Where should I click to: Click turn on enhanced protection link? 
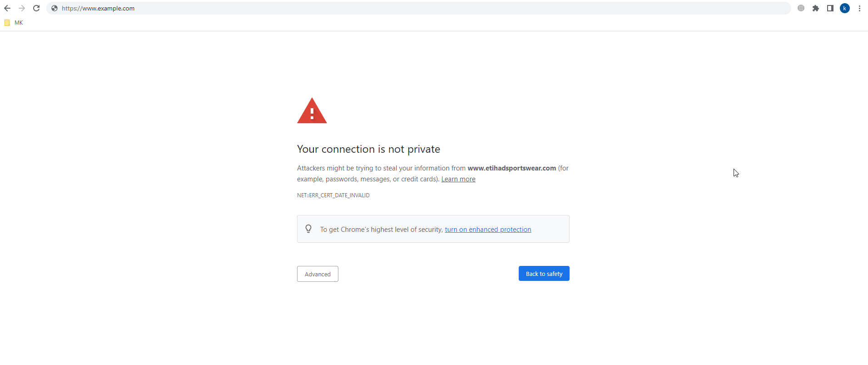pyautogui.click(x=488, y=230)
